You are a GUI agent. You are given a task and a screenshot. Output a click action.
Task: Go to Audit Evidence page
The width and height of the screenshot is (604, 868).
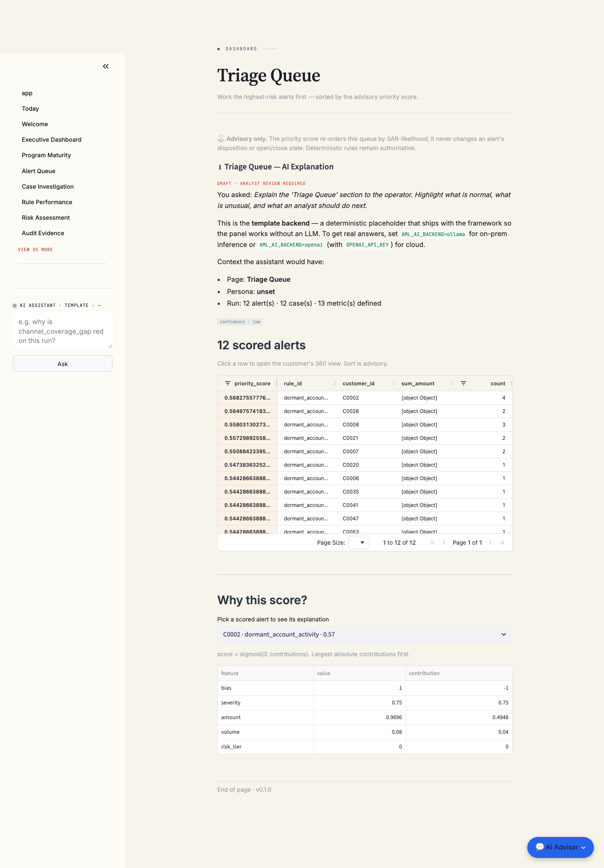point(43,233)
